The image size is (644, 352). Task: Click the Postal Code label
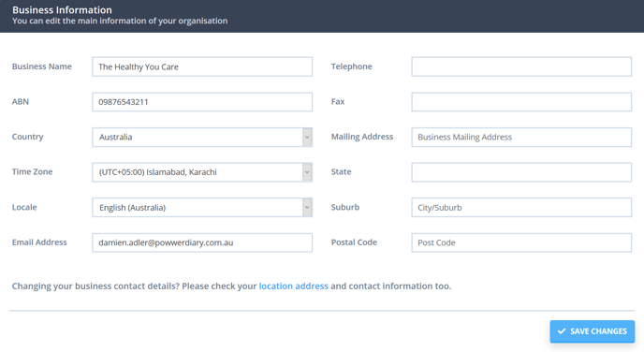coord(354,242)
